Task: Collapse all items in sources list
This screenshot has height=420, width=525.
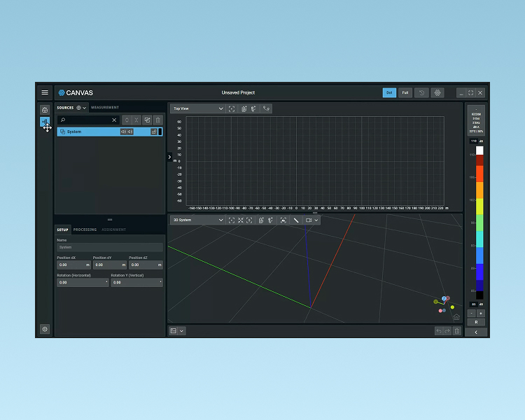Action: [x=136, y=120]
